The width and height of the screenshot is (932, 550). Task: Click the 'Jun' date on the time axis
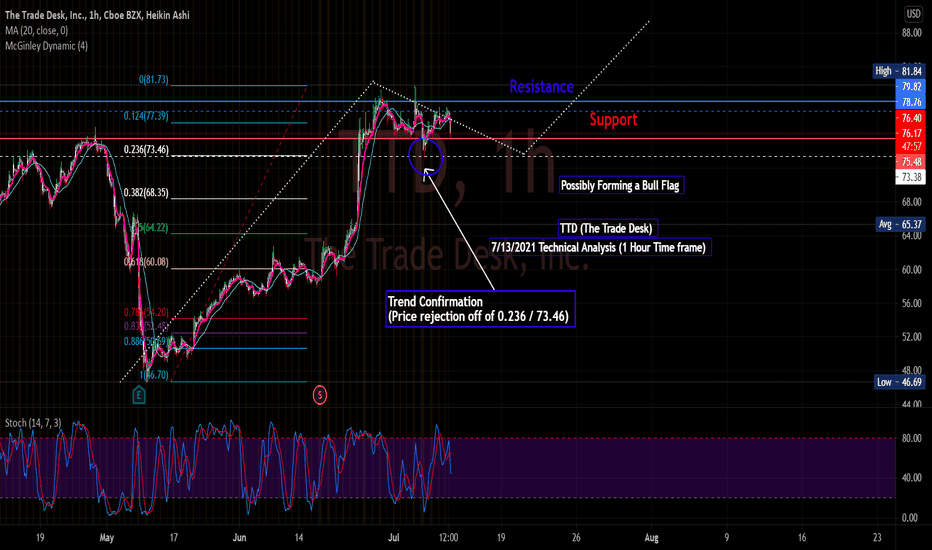pyautogui.click(x=240, y=538)
